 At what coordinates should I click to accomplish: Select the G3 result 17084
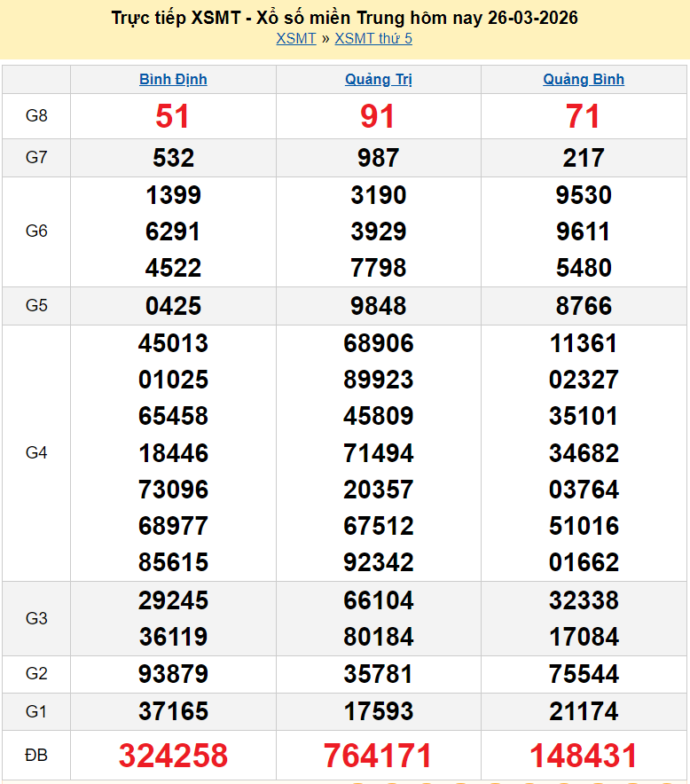pyautogui.click(x=584, y=637)
